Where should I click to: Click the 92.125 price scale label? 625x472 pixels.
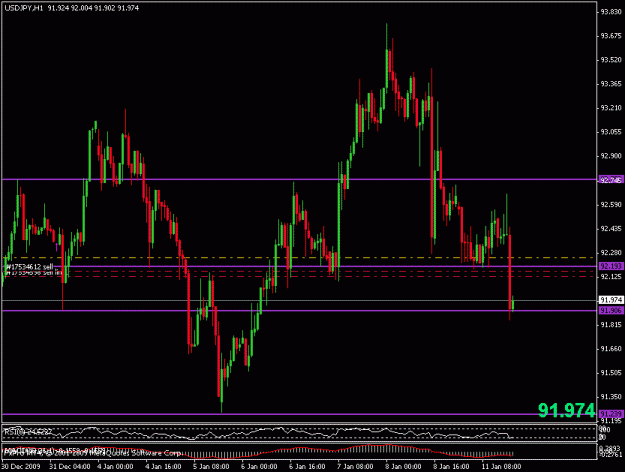coord(611,276)
